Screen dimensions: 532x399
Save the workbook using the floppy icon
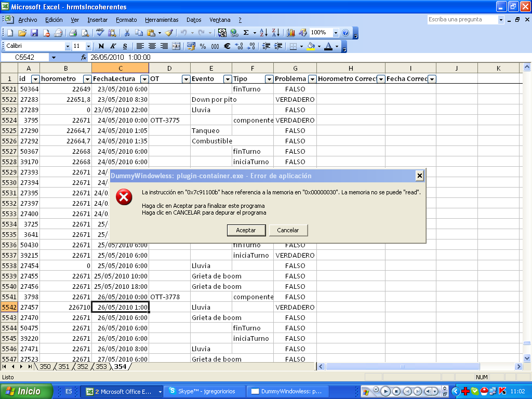coord(34,33)
